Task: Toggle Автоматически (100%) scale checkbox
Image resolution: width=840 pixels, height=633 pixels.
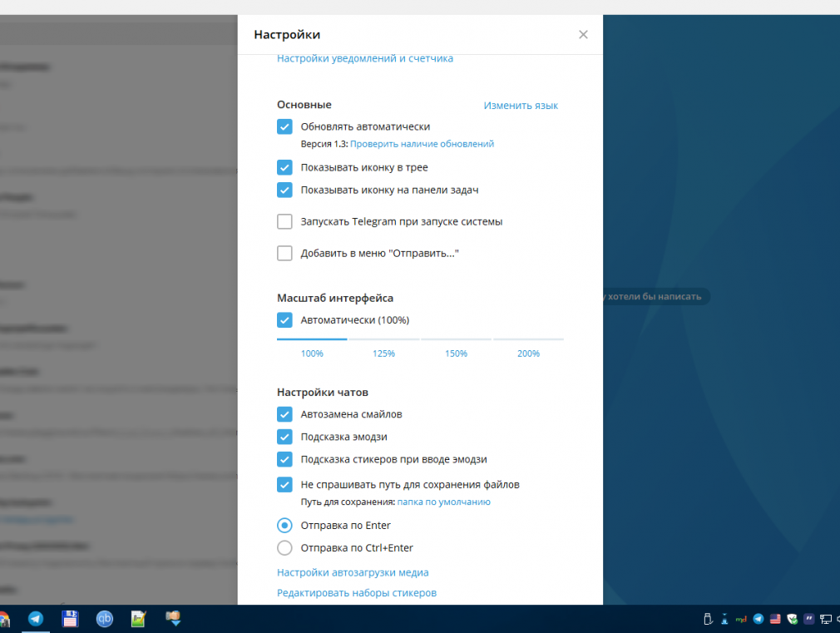Action: 284,320
